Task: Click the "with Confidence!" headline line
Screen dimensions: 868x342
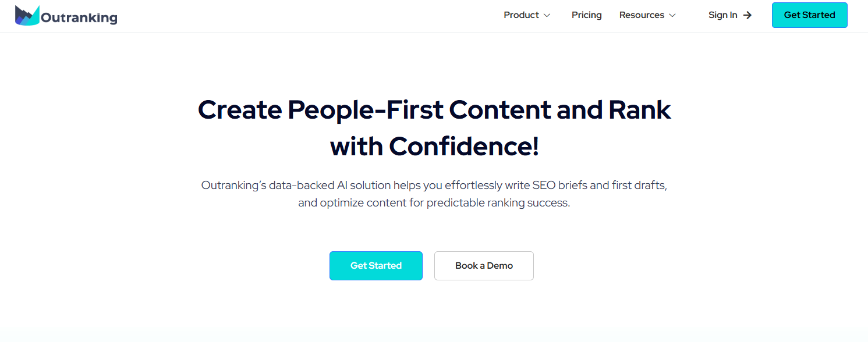Action: click(434, 146)
